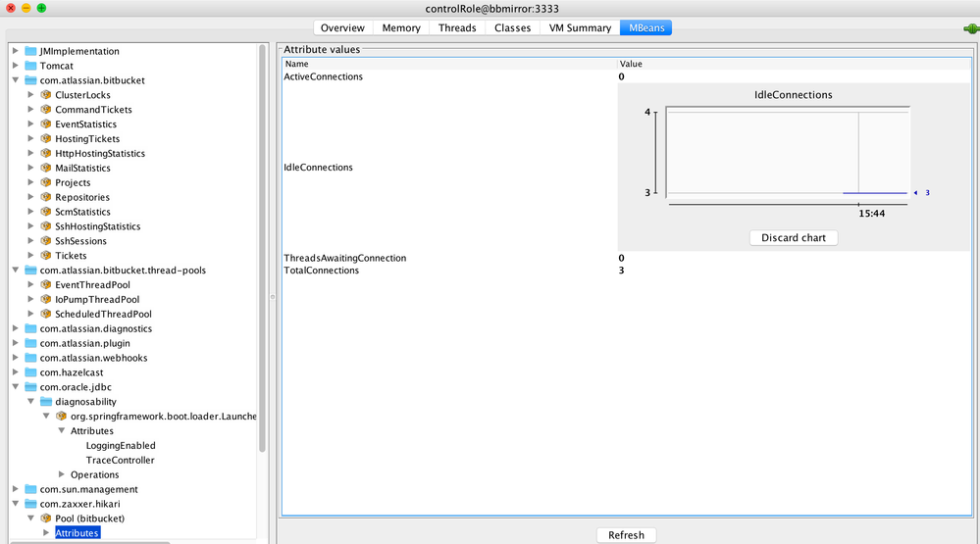Screen dimensions: 980x544
Task: Select the TotalConnections attribute row
Action: click(x=626, y=271)
